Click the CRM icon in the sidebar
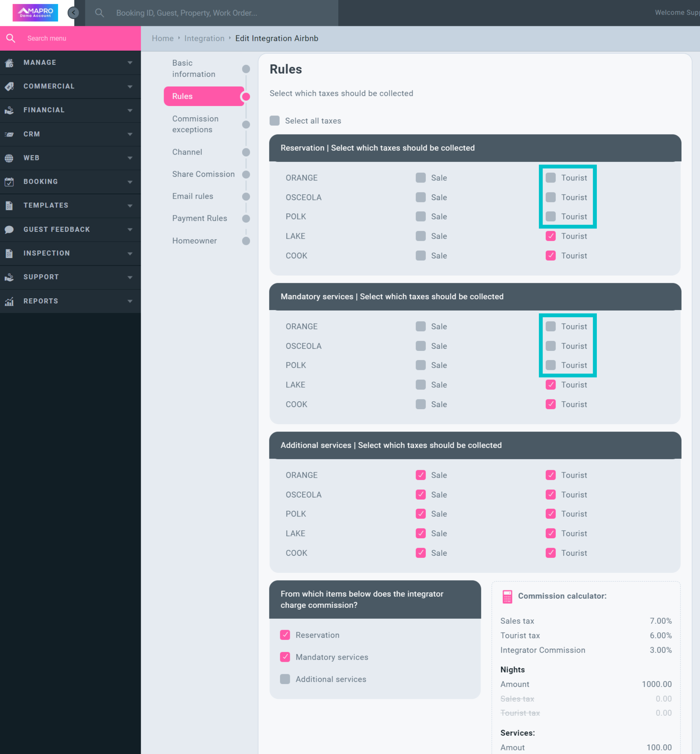Screen dimensions: 700x754 tap(9, 134)
